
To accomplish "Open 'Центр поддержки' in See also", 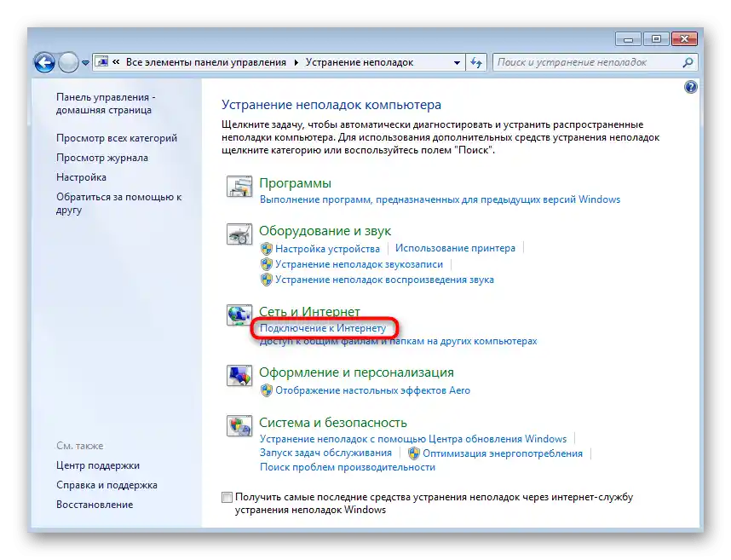I will point(98,465).
